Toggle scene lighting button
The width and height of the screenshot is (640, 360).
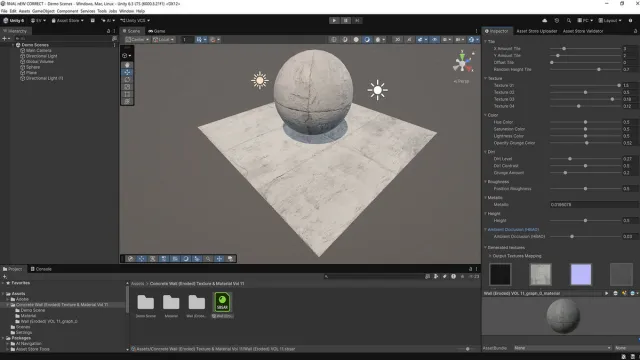click(x=409, y=40)
